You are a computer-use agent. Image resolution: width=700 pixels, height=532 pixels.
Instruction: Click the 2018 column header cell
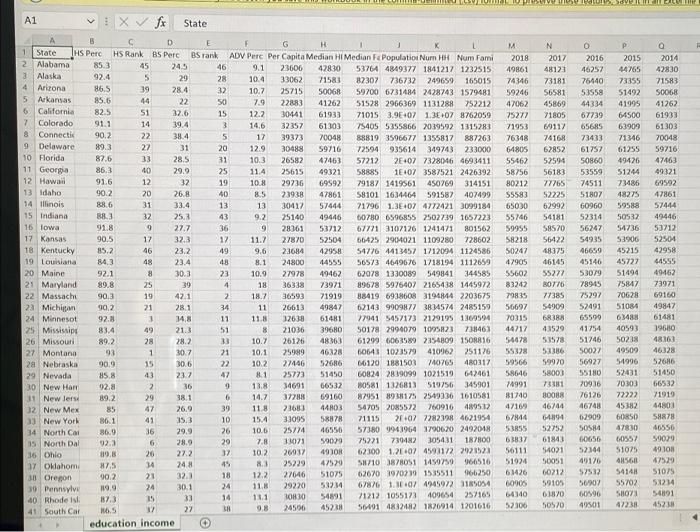[x=512, y=58]
